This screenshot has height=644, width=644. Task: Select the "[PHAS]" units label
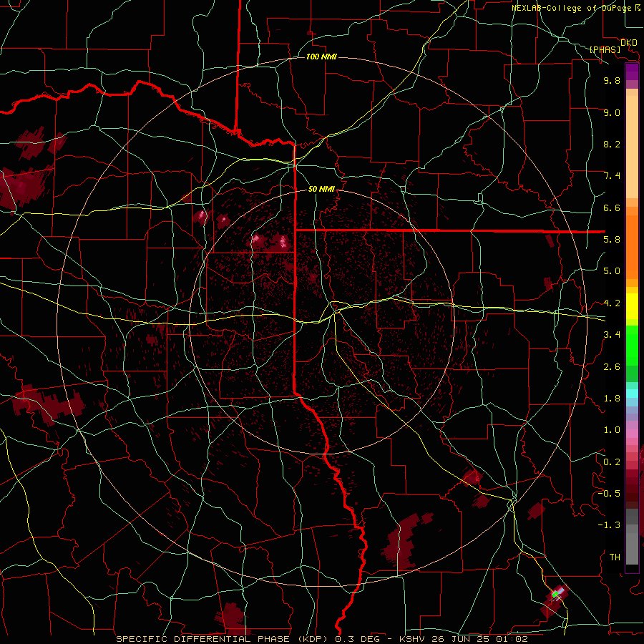(x=605, y=50)
